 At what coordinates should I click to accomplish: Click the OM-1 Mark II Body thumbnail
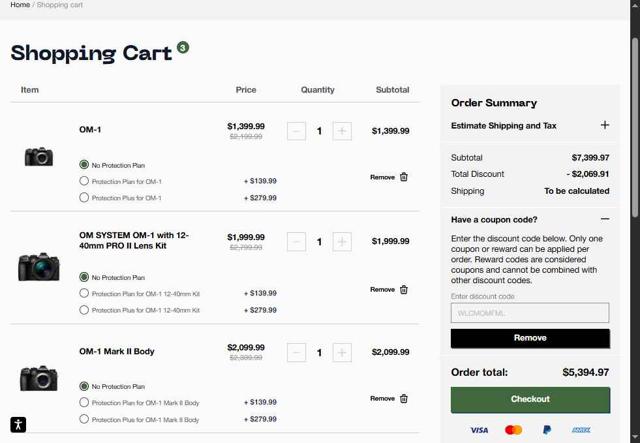click(x=39, y=378)
